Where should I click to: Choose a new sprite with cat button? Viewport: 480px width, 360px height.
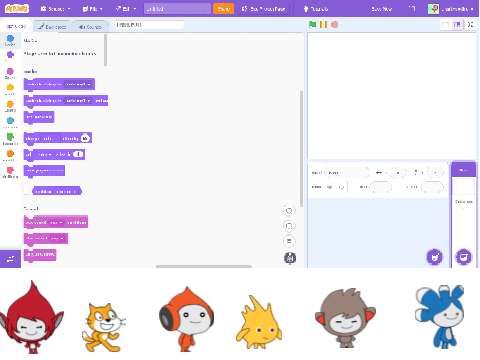435,257
